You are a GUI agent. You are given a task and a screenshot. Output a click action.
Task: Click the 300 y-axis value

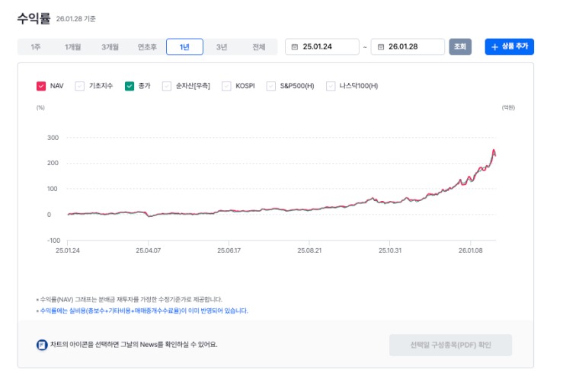click(53, 138)
